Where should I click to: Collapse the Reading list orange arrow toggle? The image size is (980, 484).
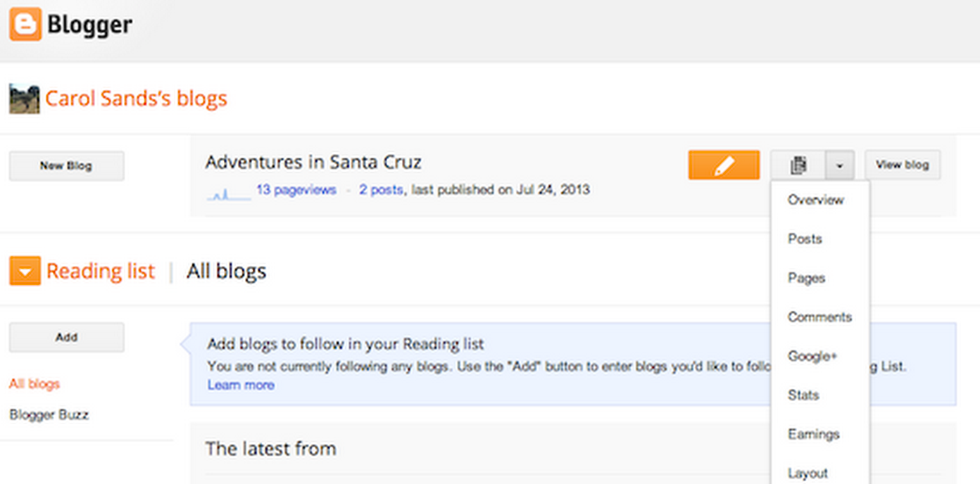coord(25,271)
